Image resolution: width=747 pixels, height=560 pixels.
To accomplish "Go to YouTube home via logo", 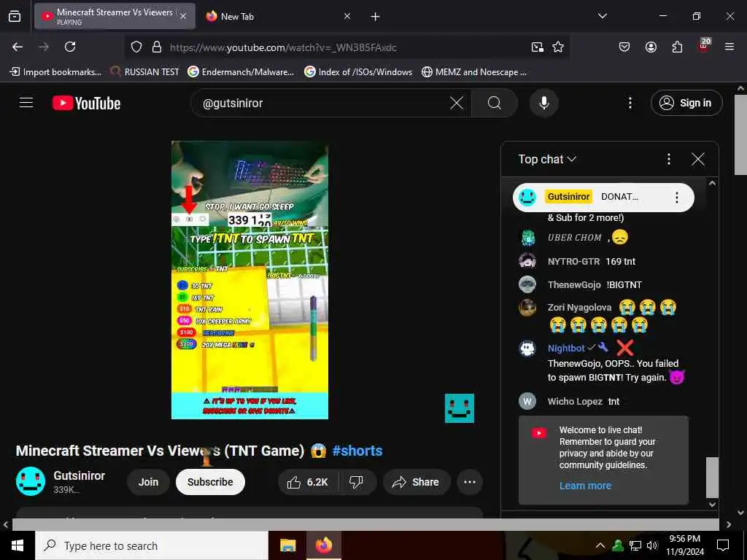I will pyautogui.click(x=86, y=103).
